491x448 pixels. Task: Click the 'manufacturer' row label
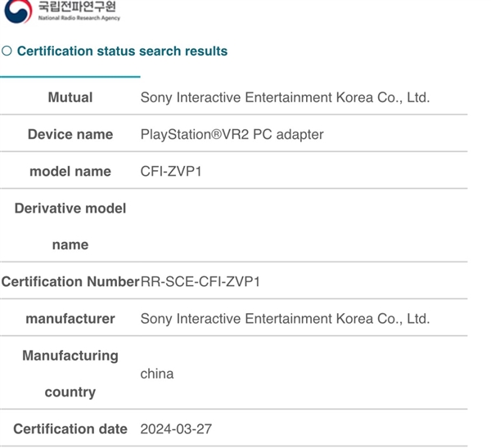(x=70, y=319)
